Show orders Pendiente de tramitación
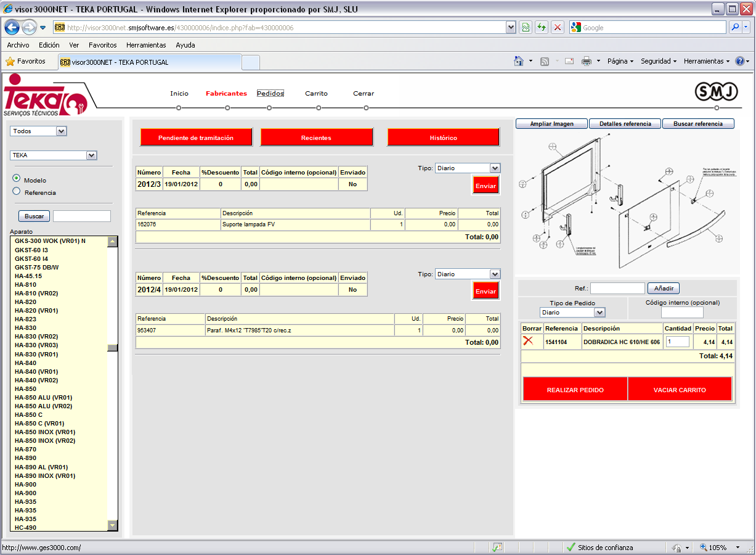Image resolution: width=756 pixels, height=555 pixels. click(x=196, y=138)
